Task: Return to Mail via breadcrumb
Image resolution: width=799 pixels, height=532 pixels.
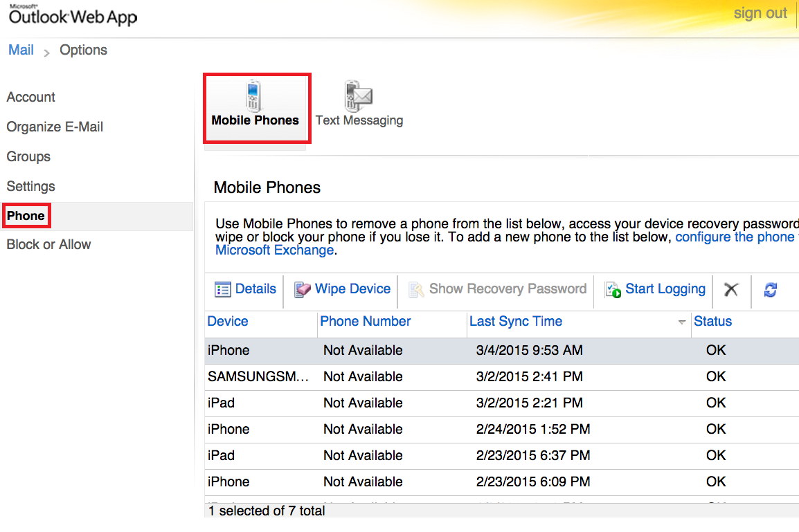Action: (21, 50)
